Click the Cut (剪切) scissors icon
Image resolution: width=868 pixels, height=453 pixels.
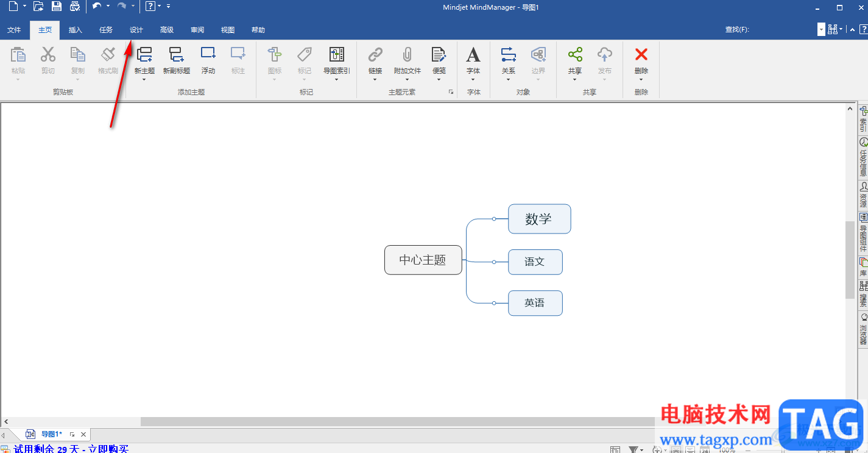pyautogui.click(x=48, y=55)
